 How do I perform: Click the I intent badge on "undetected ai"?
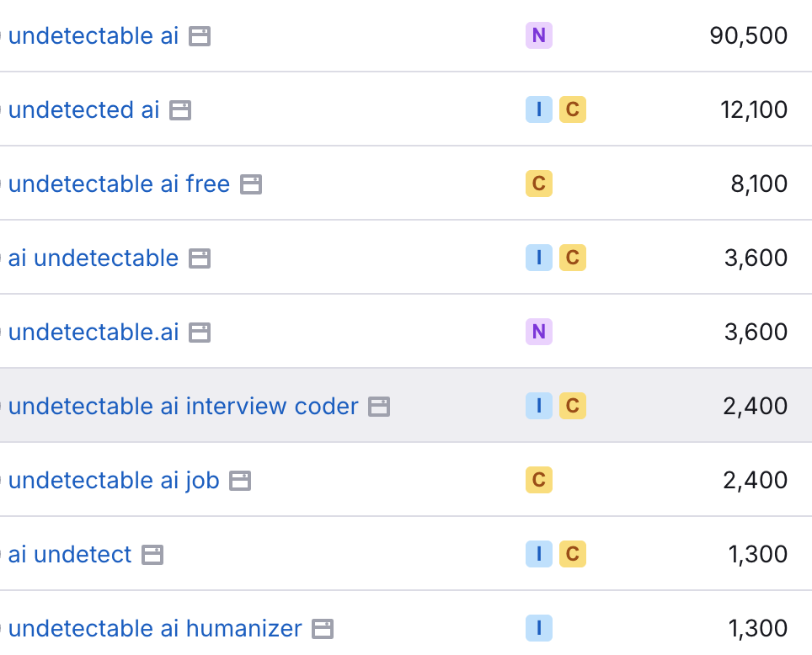point(539,109)
